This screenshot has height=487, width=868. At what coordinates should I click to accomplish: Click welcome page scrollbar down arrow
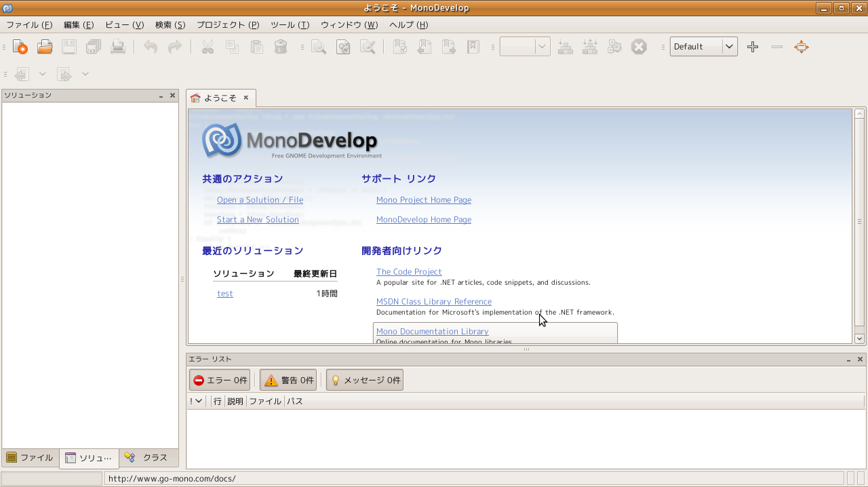(859, 338)
